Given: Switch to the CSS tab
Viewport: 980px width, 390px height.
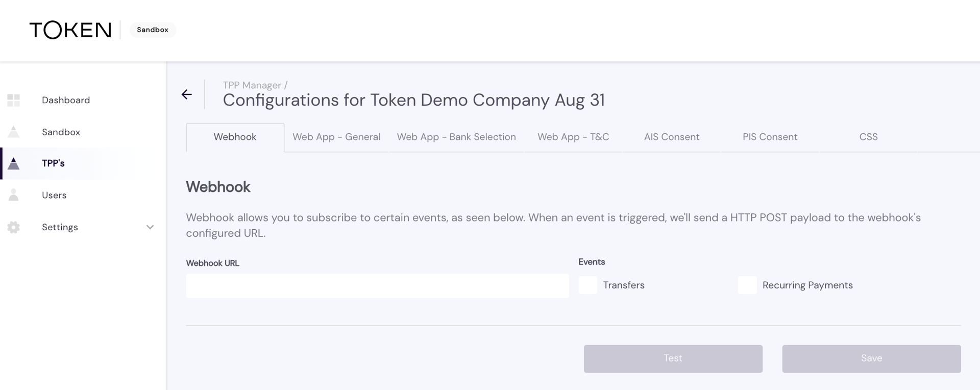Looking at the screenshot, I should [x=868, y=137].
